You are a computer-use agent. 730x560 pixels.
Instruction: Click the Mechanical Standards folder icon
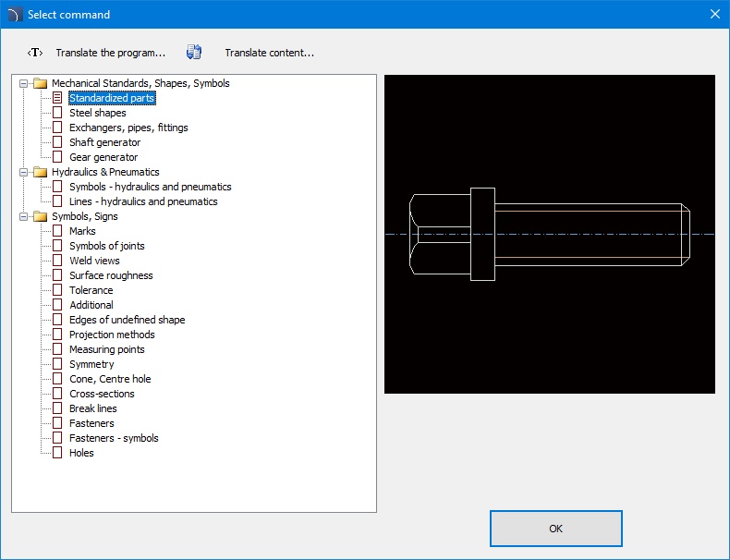point(40,83)
